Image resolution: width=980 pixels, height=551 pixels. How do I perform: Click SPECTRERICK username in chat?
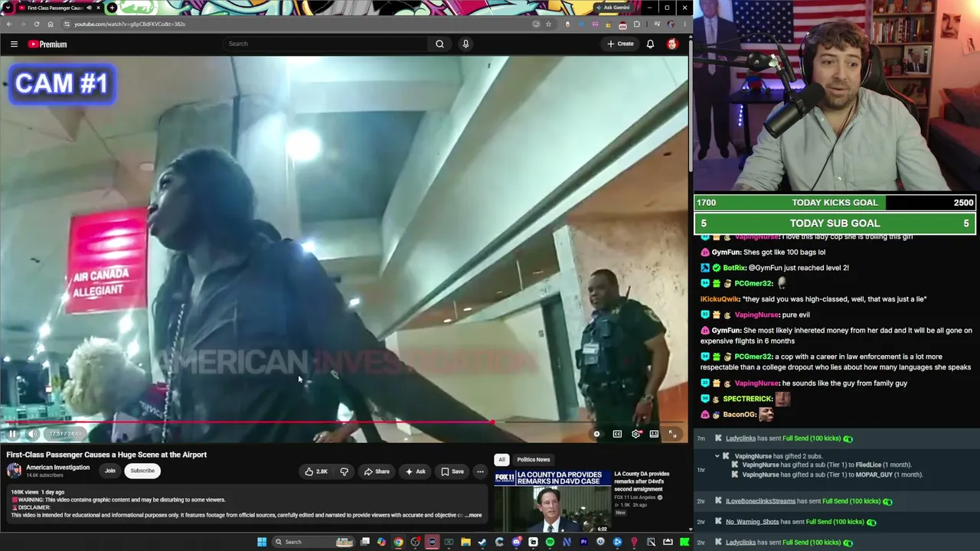(x=746, y=399)
